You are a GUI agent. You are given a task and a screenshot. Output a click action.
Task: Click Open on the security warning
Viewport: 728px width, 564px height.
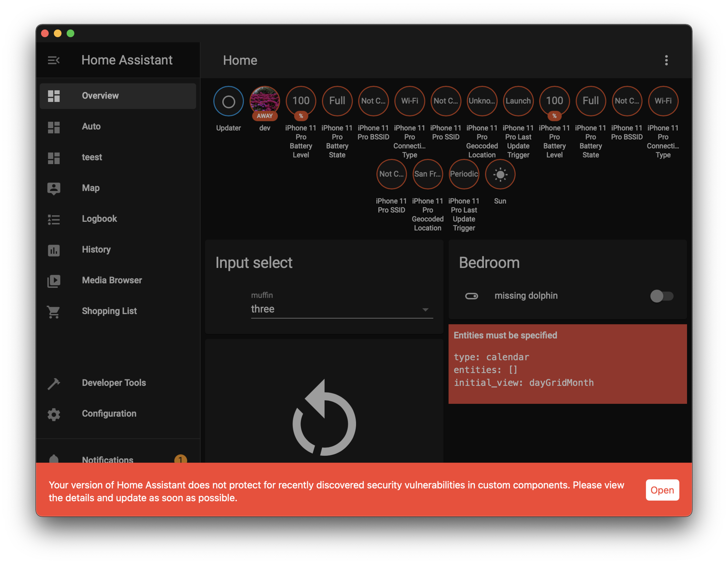click(662, 490)
